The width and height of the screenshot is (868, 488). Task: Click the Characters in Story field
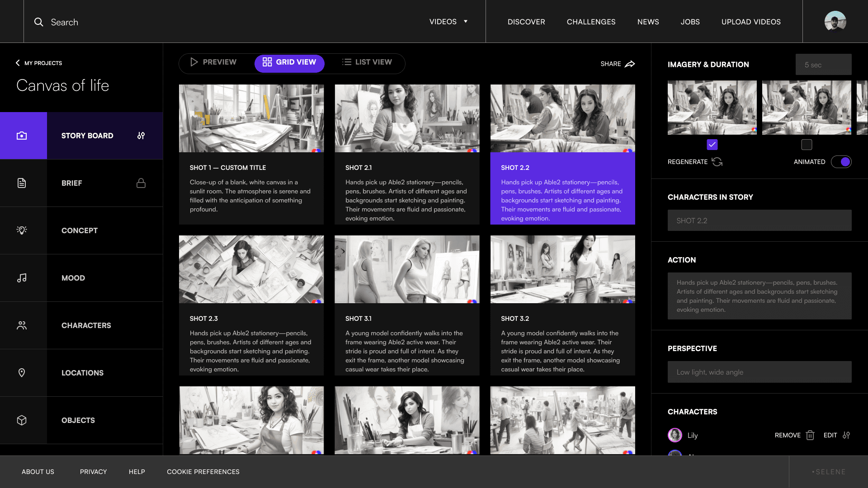coord(759,220)
